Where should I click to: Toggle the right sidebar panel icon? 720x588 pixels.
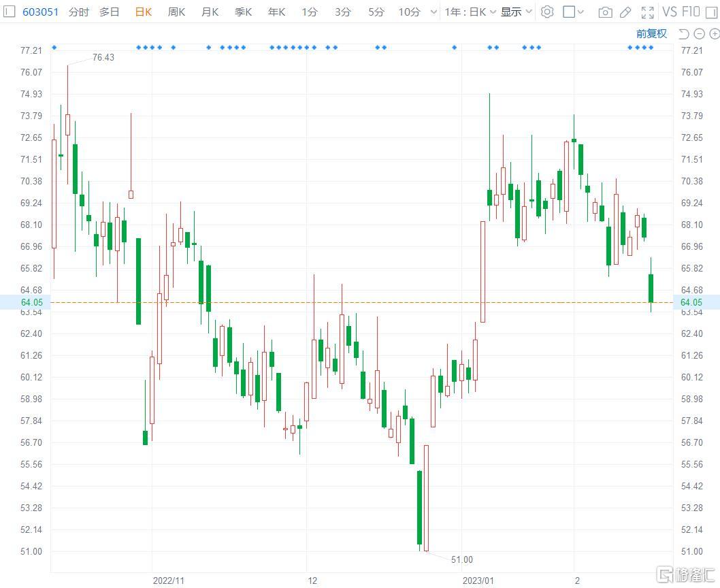pos(711,12)
